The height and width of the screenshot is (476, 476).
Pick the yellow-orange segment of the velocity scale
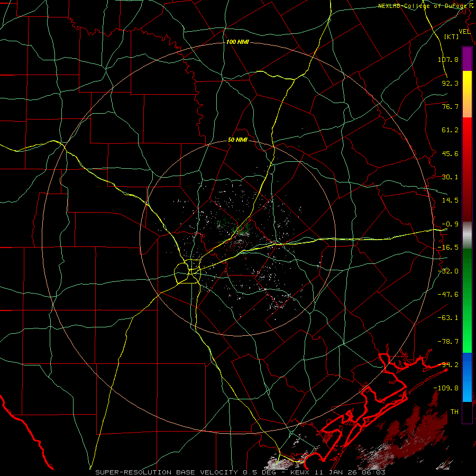[x=467, y=94]
